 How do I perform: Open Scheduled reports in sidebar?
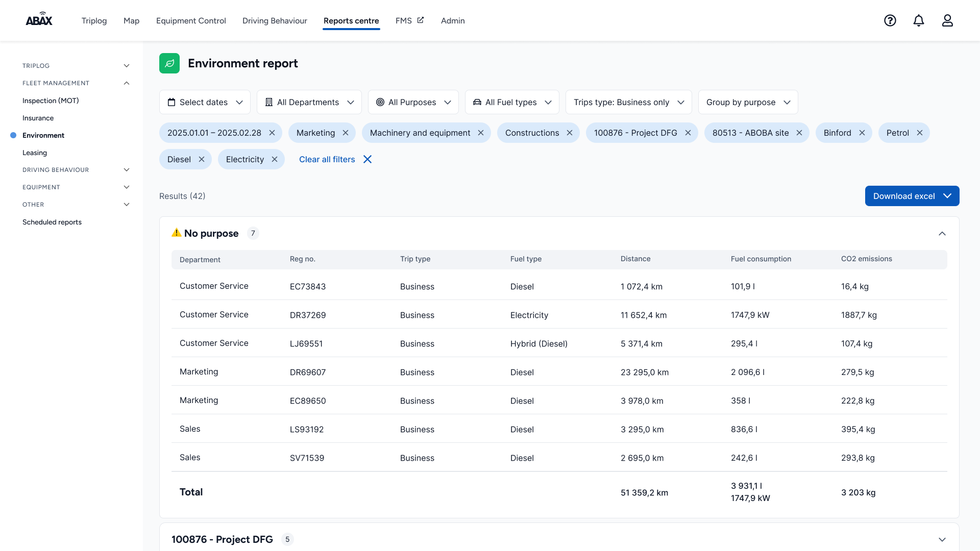[52, 222]
